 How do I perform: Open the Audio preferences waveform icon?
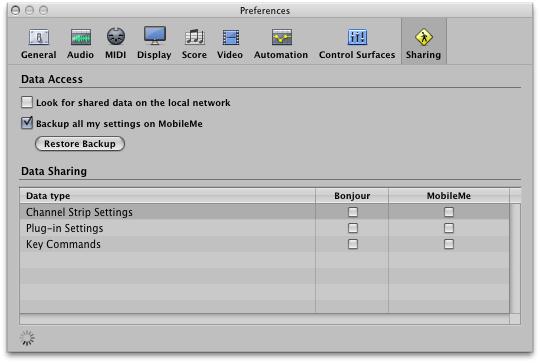81,37
